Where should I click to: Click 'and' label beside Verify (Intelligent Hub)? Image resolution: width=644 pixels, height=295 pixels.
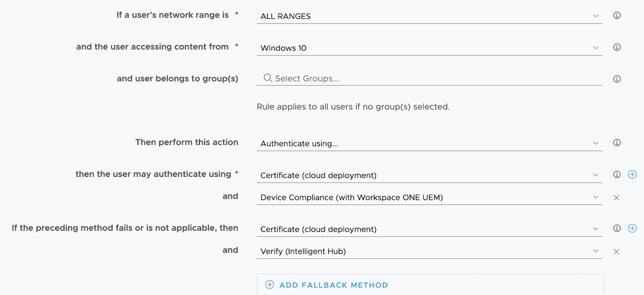tap(230, 250)
